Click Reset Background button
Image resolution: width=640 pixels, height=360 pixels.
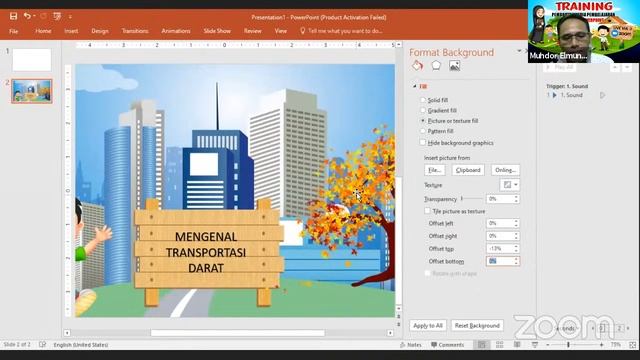[x=477, y=325]
